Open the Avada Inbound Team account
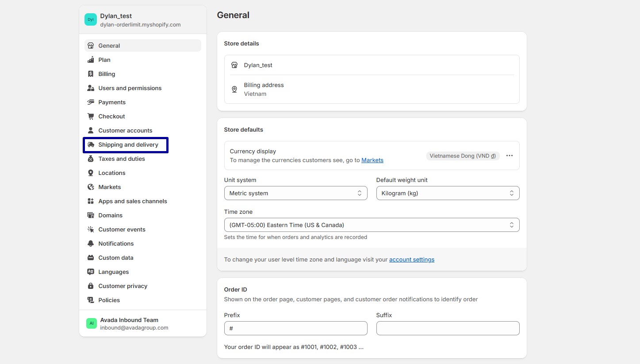 tap(143, 323)
